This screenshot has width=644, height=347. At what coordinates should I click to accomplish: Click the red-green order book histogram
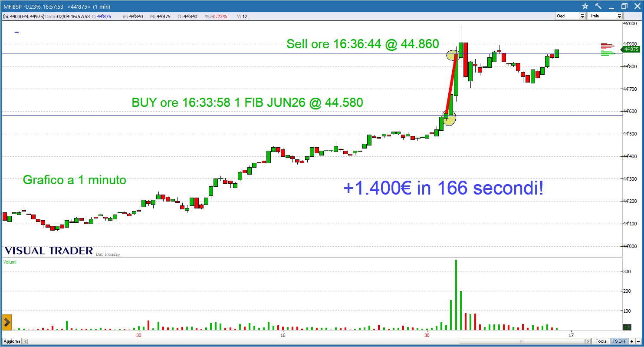(x=608, y=50)
